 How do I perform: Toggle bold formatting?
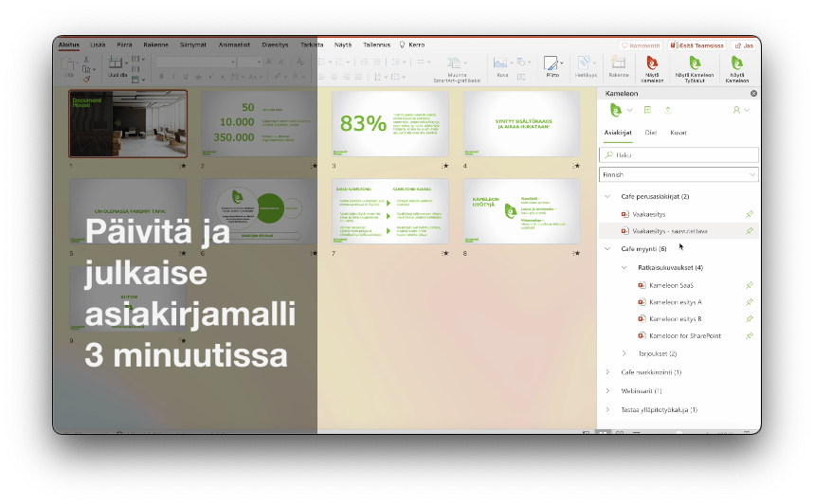point(161,77)
